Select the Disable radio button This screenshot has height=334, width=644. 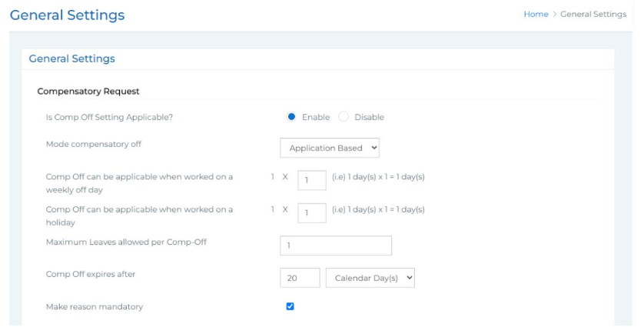click(344, 117)
